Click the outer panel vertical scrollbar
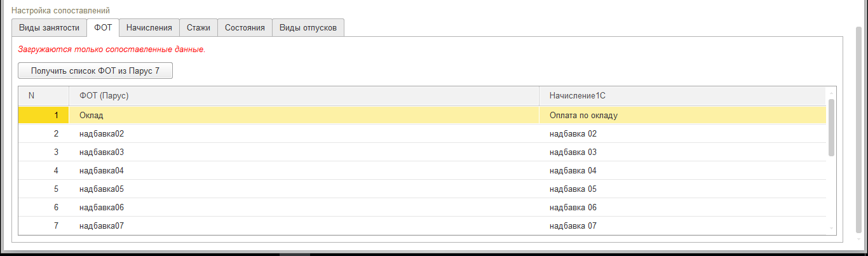Image resolution: width=868 pixels, height=256 pixels. point(859,127)
